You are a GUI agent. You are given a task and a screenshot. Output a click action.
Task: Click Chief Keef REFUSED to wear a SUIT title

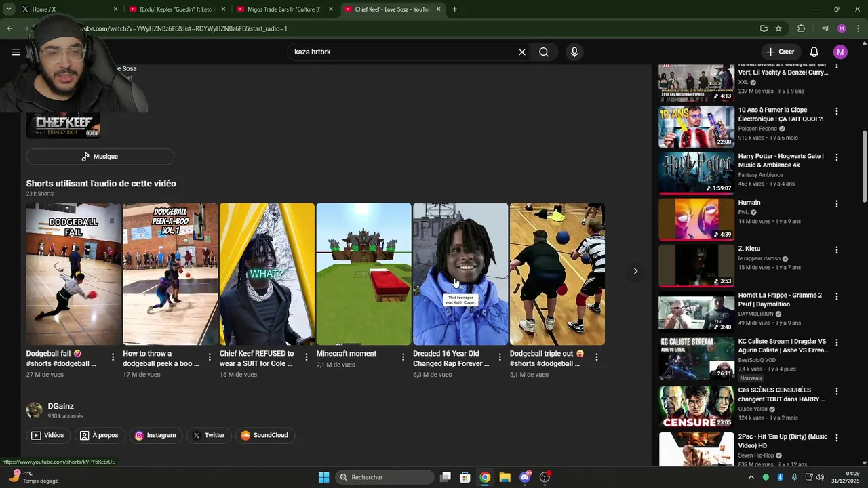tap(256, 359)
